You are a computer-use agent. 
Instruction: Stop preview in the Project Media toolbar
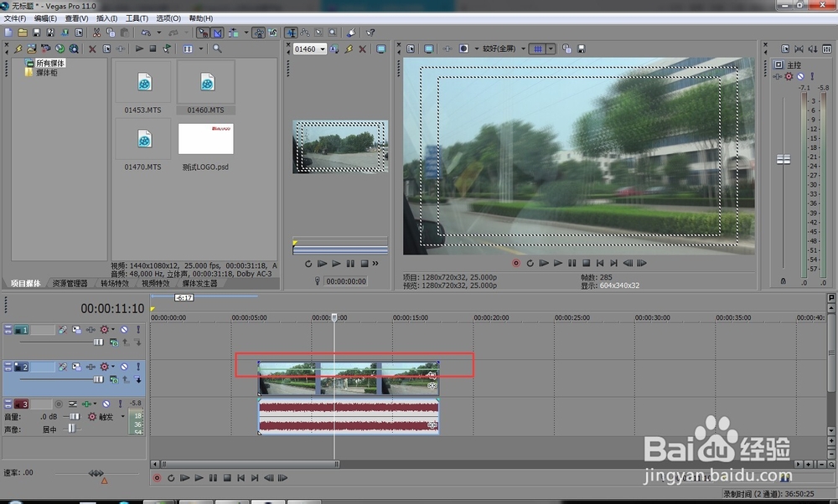[x=153, y=49]
